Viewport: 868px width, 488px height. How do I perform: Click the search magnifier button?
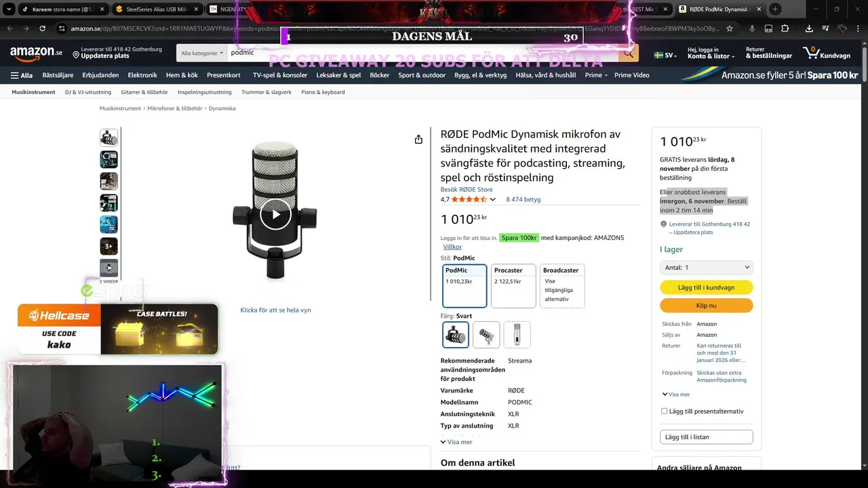pyautogui.click(x=629, y=52)
